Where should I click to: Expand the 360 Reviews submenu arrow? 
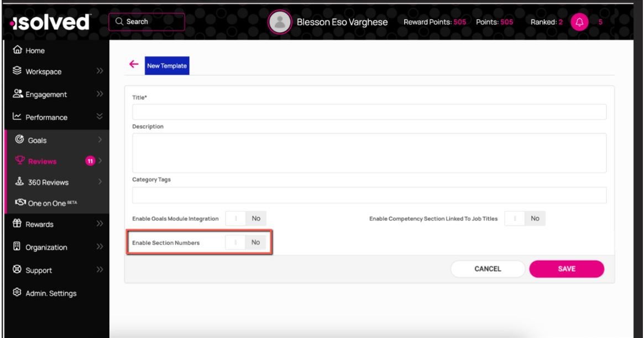pyautogui.click(x=100, y=182)
